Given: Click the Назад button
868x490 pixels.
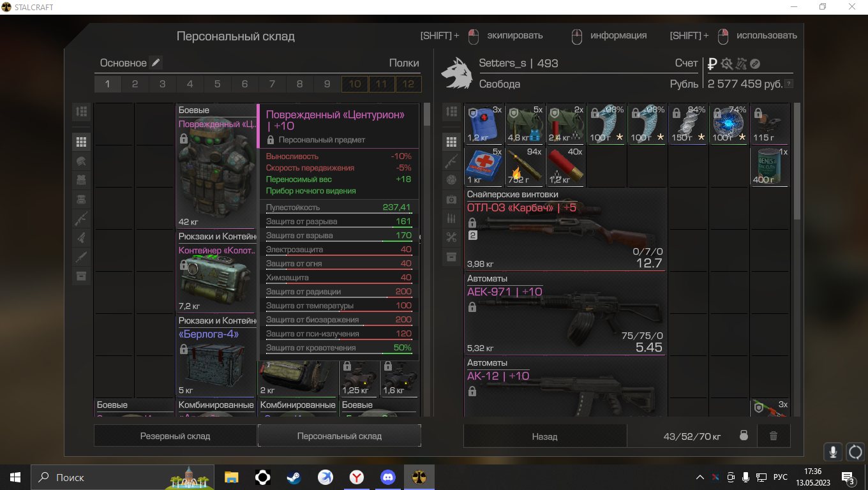Looking at the screenshot, I should point(545,436).
